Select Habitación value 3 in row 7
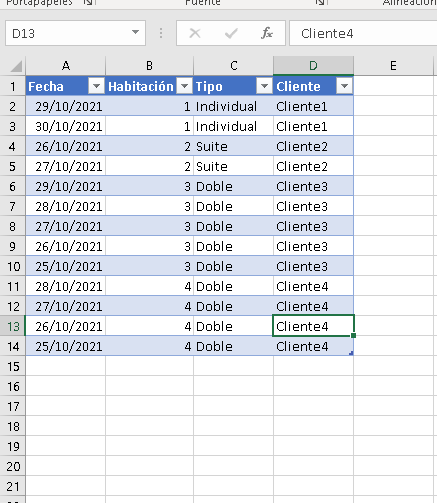The width and height of the screenshot is (437, 503). 149,206
